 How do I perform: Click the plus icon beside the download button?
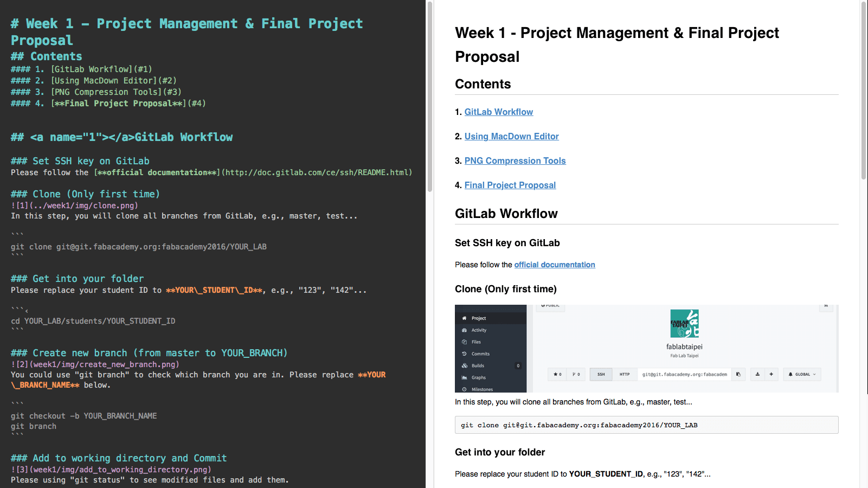click(771, 374)
